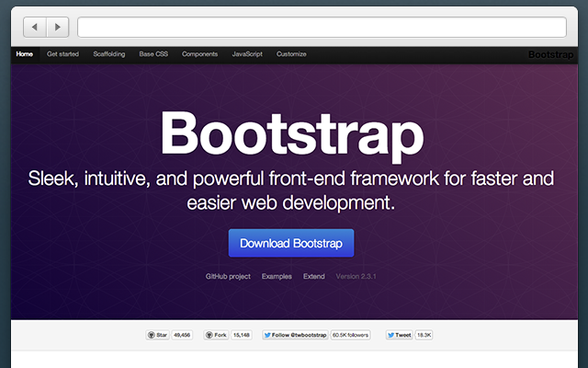The height and width of the screenshot is (368, 588).
Task: Click the 'Sleek, intuitive, and powerful' tagline
Action: coord(291,190)
